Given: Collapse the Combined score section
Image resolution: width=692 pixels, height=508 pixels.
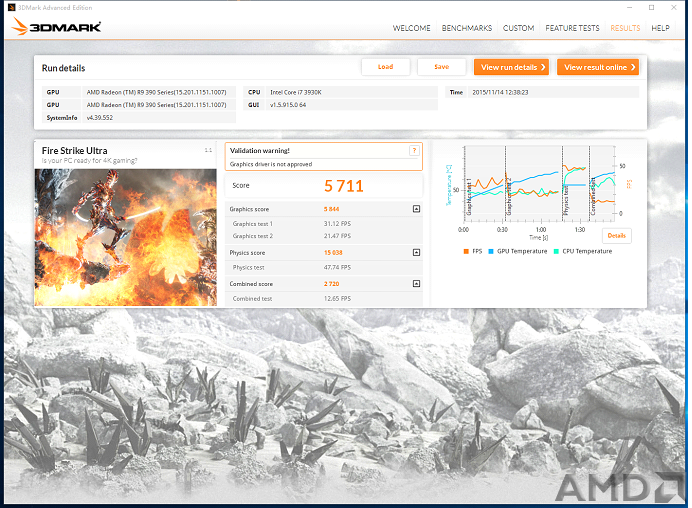Looking at the screenshot, I should [416, 284].
